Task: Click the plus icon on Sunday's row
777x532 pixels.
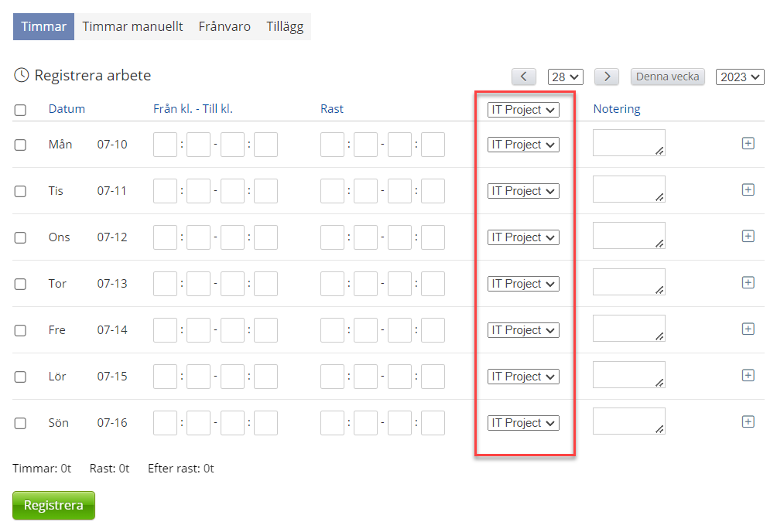Action: click(x=748, y=421)
